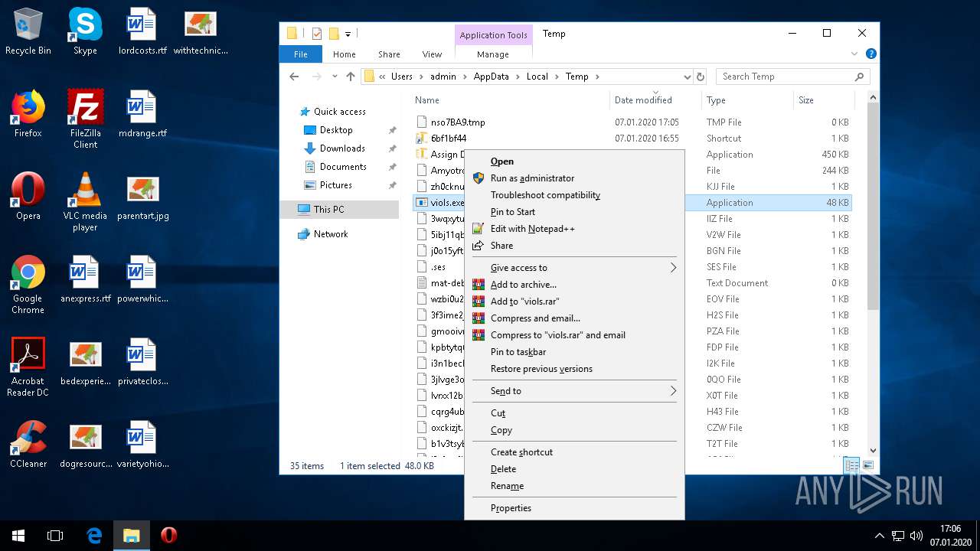Sort by Date modified column
This screenshot has height=551, width=980.
(x=643, y=100)
